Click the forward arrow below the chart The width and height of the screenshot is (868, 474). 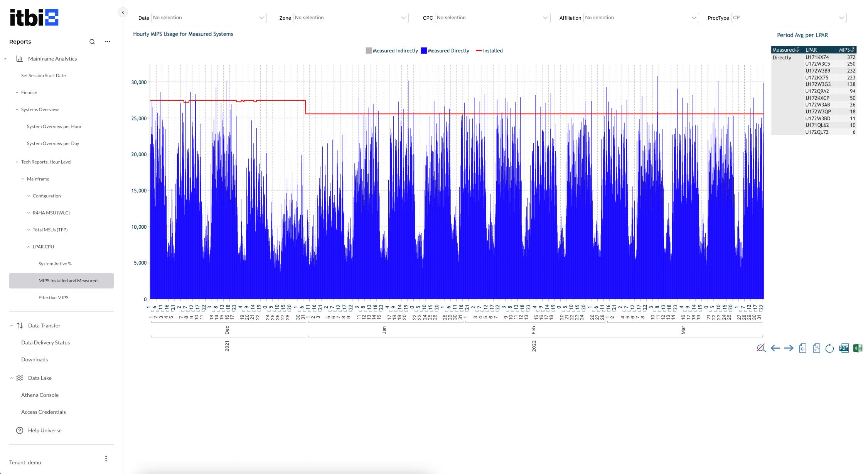[789, 348]
